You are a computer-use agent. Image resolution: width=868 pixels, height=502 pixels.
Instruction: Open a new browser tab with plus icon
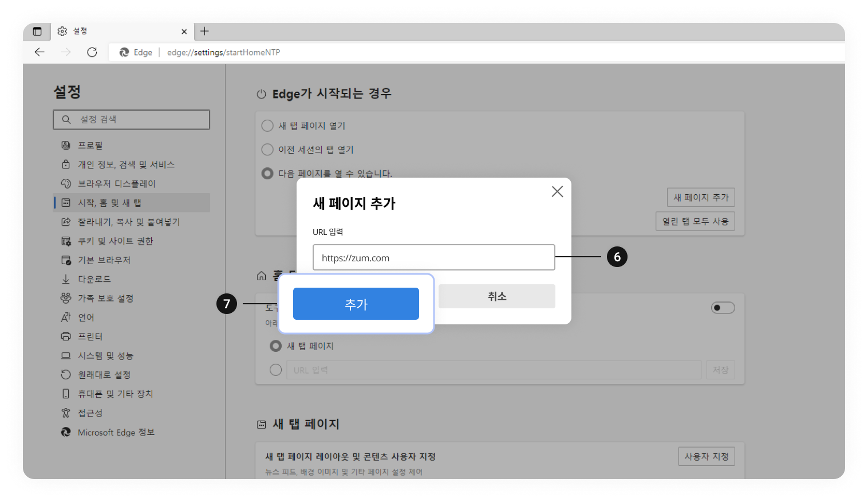click(x=204, y=32)
